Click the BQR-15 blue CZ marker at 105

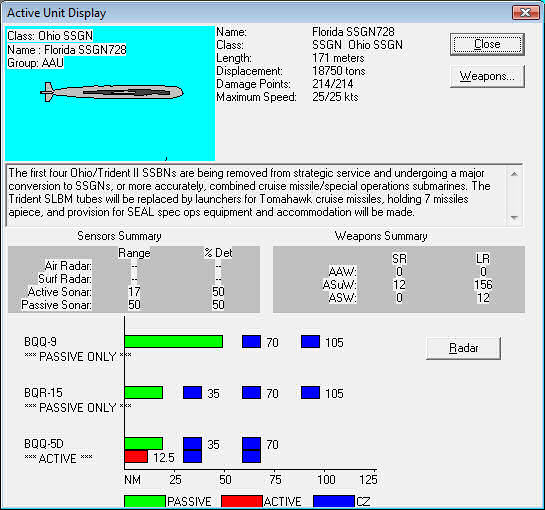click(310, 392)
